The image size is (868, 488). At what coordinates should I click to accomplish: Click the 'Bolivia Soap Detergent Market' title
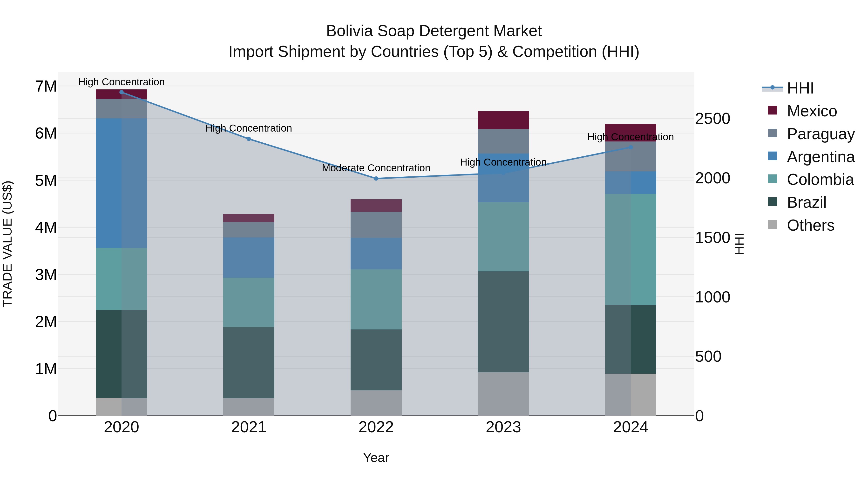coord(434,31)
